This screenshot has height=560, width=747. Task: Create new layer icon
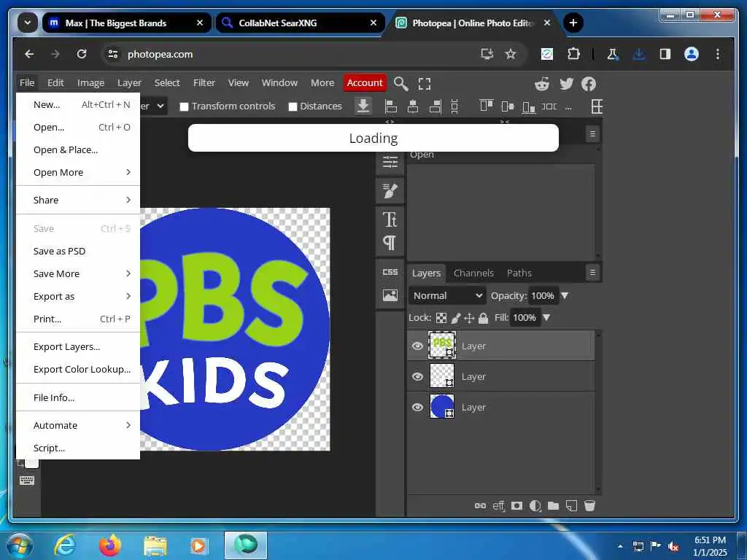point(571,506)
